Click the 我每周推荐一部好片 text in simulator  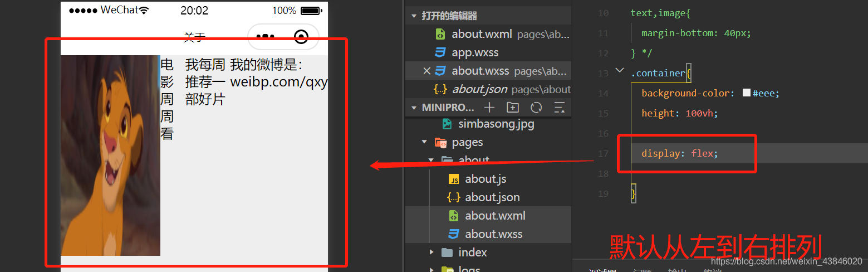tap(205, 82)
